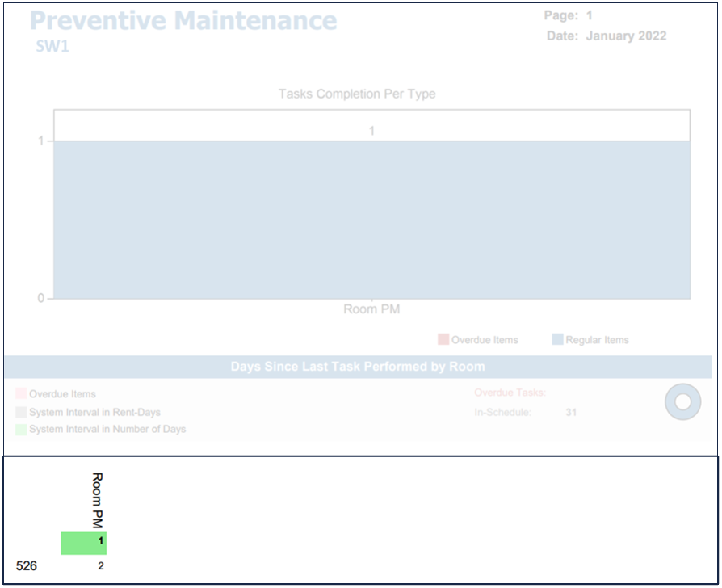Click the red Overdue Items chart legend swatch
Screen dimensions: 722x588
tap(443, 339)
